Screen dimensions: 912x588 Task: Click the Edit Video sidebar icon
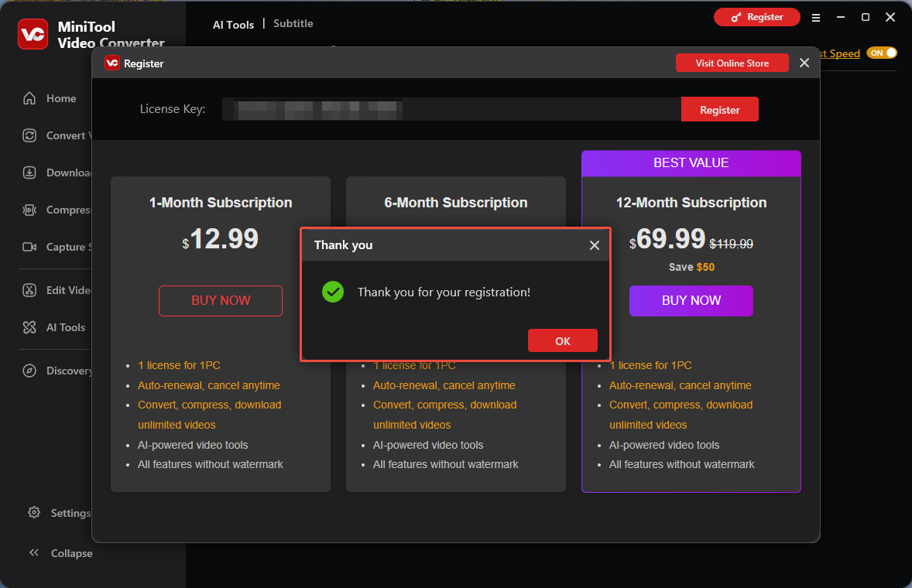[x=29, y=290]
